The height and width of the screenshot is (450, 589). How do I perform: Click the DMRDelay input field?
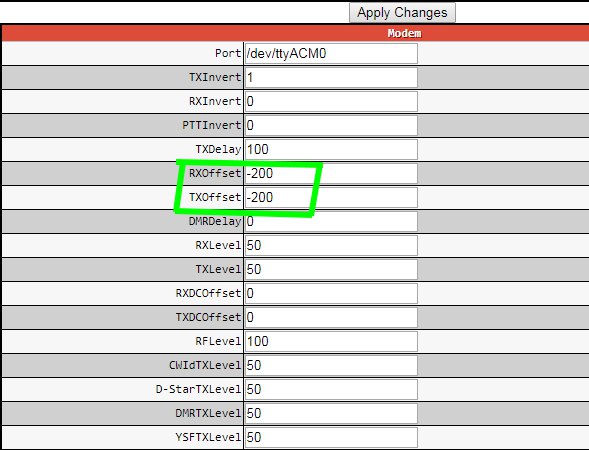click(331, 222)
